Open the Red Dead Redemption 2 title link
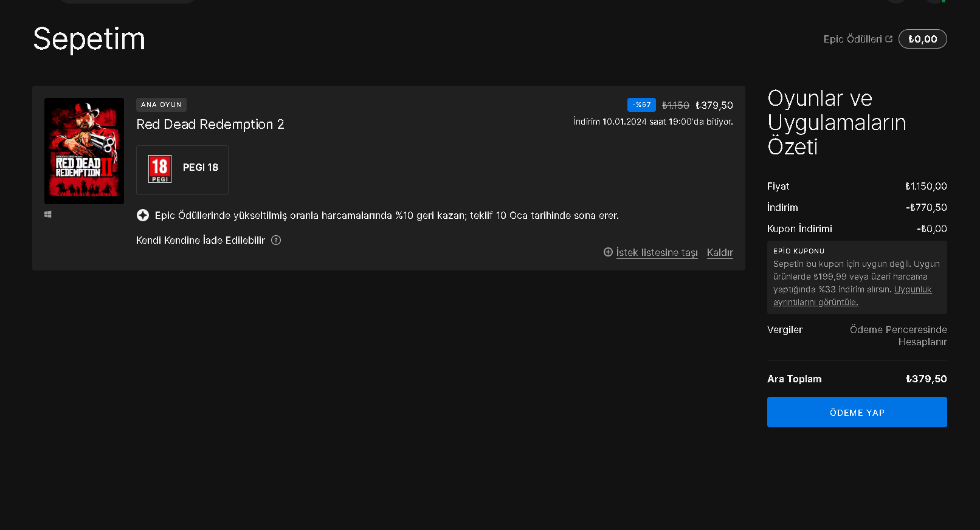Viewport: 980px width, 530px height. coord(210,125)
